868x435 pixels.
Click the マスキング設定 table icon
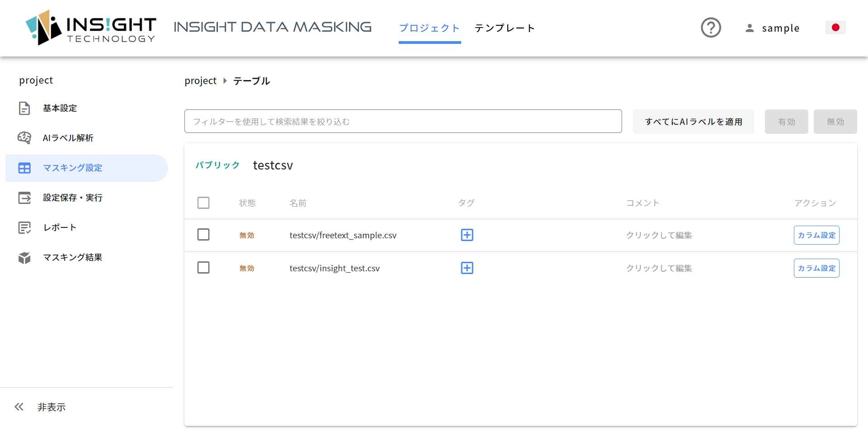pos(24,168)
